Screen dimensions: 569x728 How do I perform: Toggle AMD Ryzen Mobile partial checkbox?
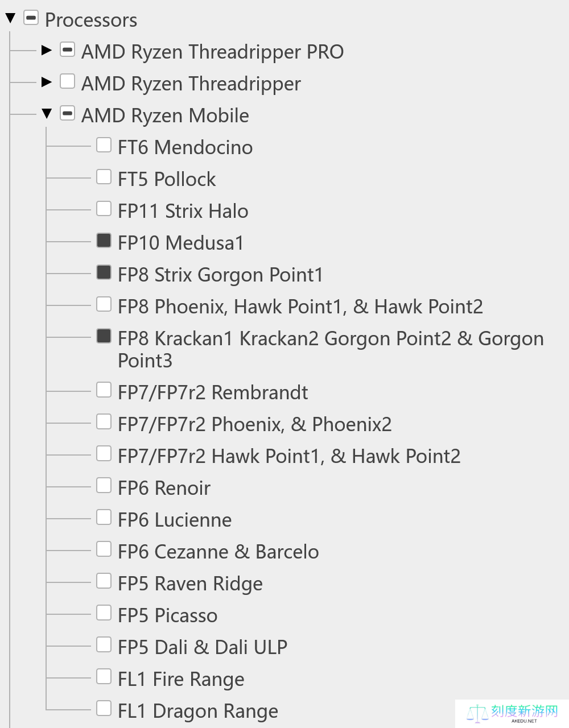[67, 113]
